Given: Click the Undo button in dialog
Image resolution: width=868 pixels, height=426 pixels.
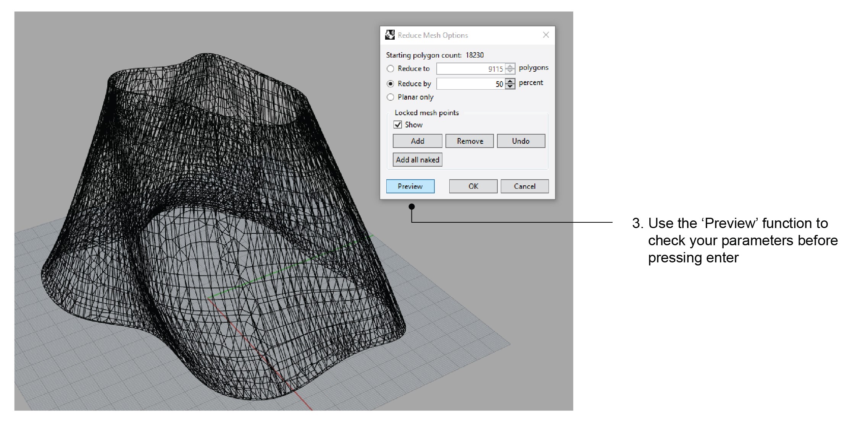Looking at the screenshot, I should (x=521, y=141).
